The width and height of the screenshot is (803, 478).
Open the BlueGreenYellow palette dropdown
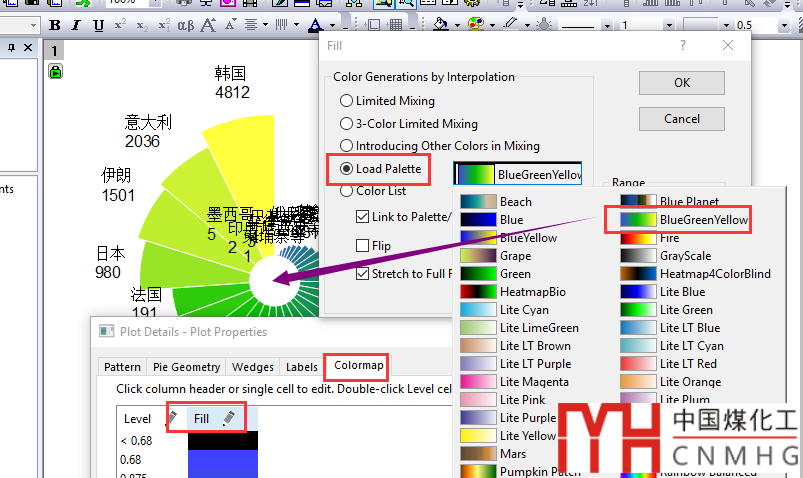click(x=518, y=175)
